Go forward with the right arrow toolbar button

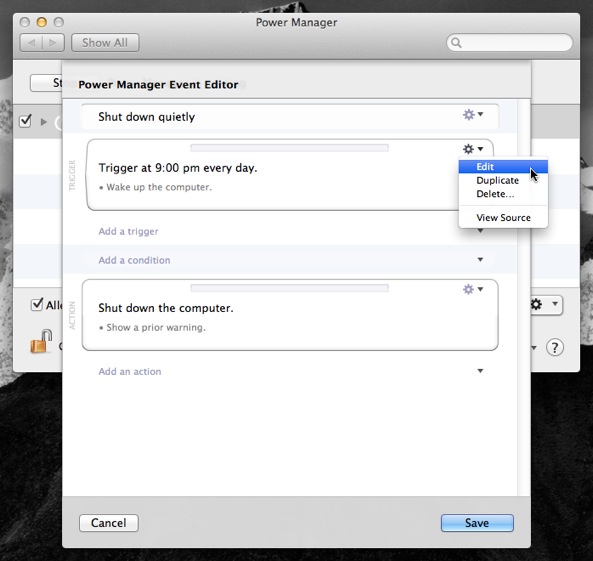click(53, 43)
